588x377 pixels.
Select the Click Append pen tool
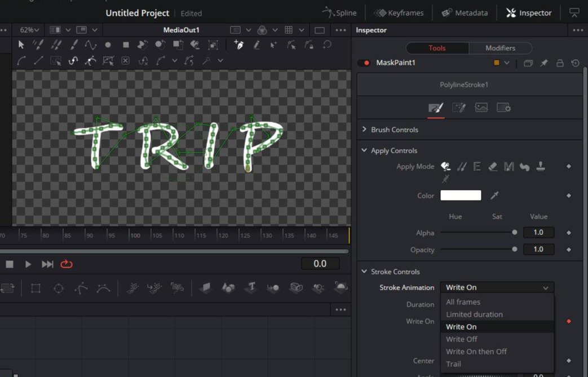coord(238,45)
